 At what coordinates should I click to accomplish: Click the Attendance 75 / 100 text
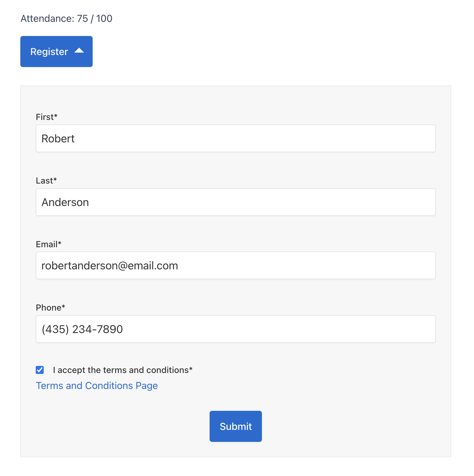(66, 18)
